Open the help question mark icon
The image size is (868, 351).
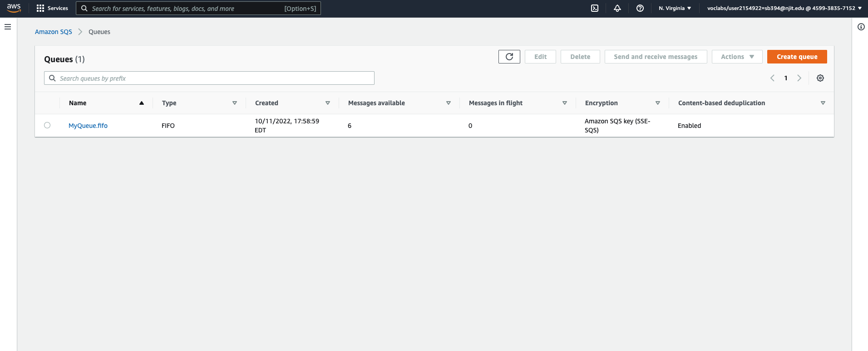(x=640, y=8)
